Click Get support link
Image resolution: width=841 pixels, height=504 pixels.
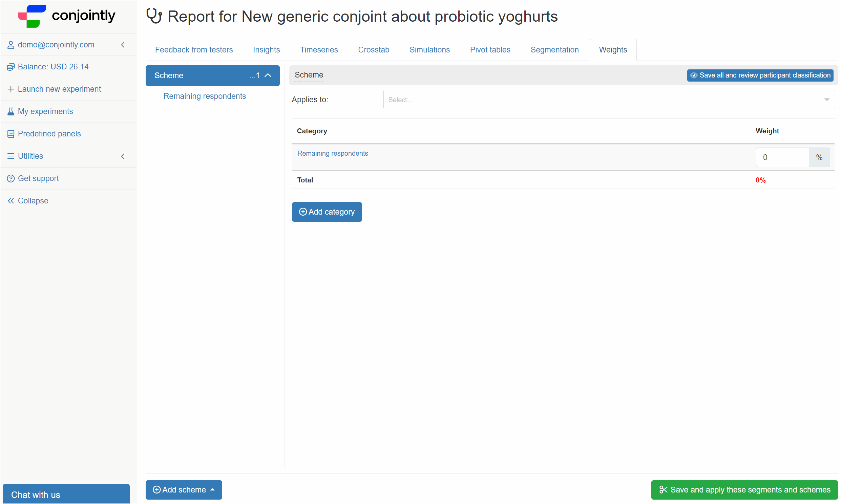click(x=38, y=178)
